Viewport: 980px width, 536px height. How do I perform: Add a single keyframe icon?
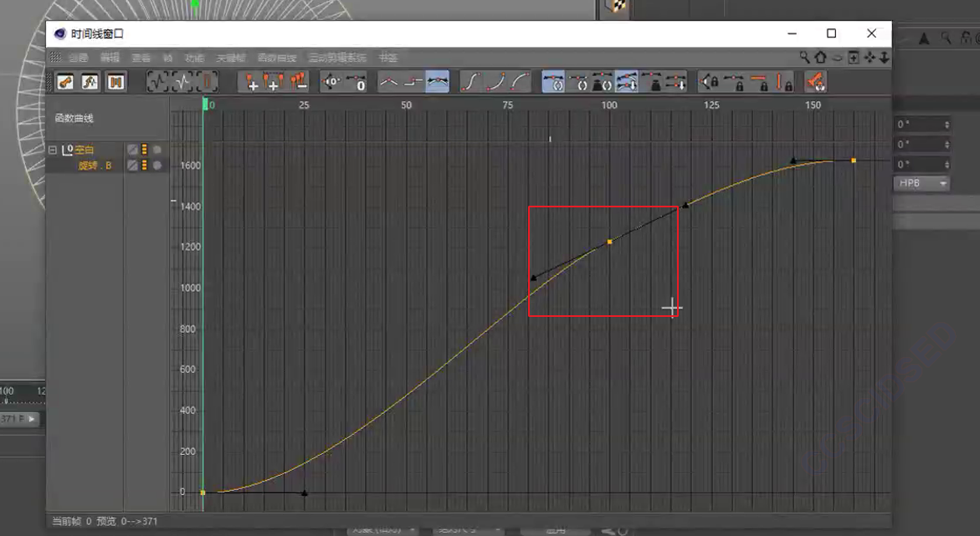click(250, 82)
